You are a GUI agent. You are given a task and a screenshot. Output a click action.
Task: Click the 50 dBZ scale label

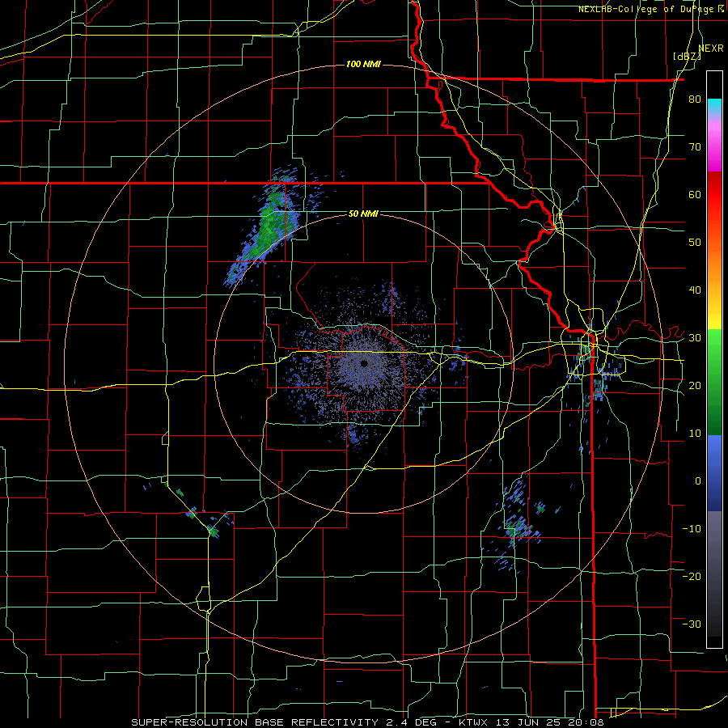[695, 243]
